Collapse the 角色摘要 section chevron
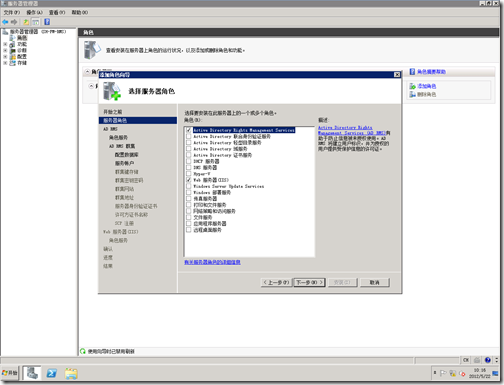Viewport: 504px width, 385px height. click(x=87, y=72)
